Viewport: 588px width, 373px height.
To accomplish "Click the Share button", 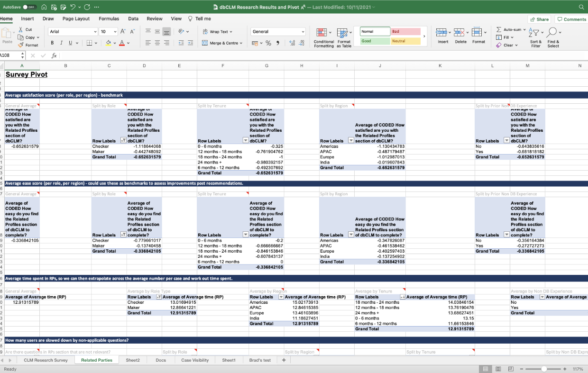I will [539, 19].
